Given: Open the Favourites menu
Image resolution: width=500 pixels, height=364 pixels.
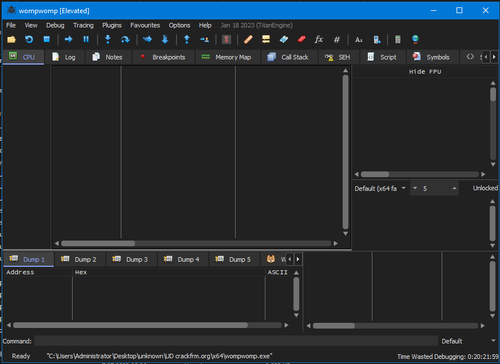Looking at the screenshot, I should (145, 25).
